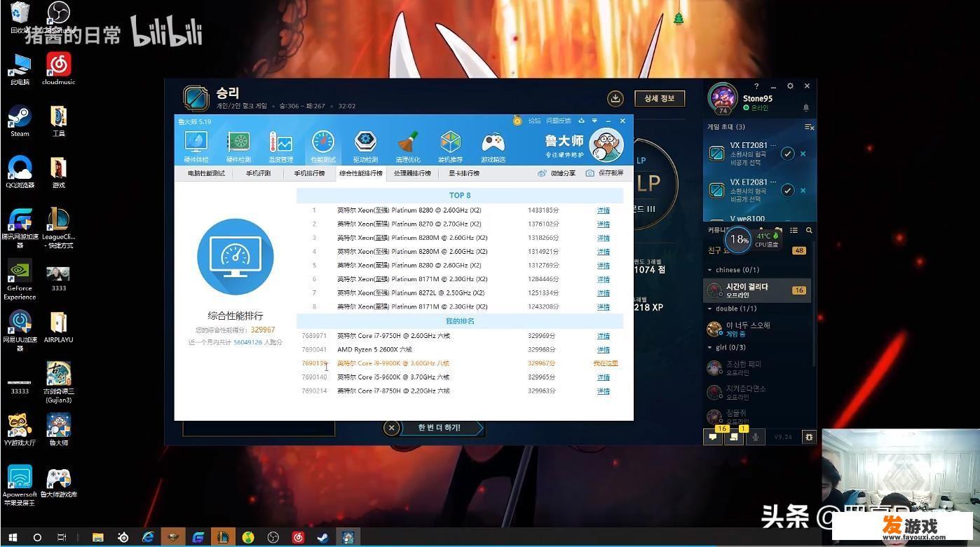Viewport: 980px width, 547px height.
Task: Click 한 번 더 하기 play again button
Action: coord(440,428)
